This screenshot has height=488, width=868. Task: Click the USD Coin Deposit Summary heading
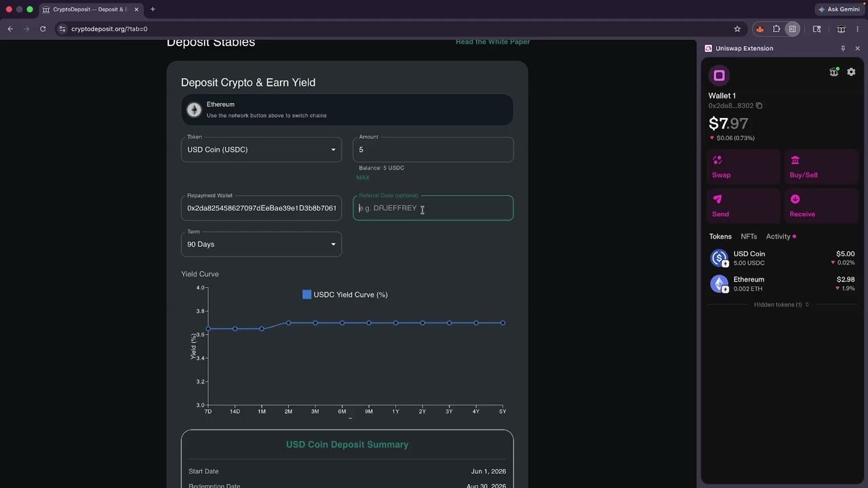347,445
